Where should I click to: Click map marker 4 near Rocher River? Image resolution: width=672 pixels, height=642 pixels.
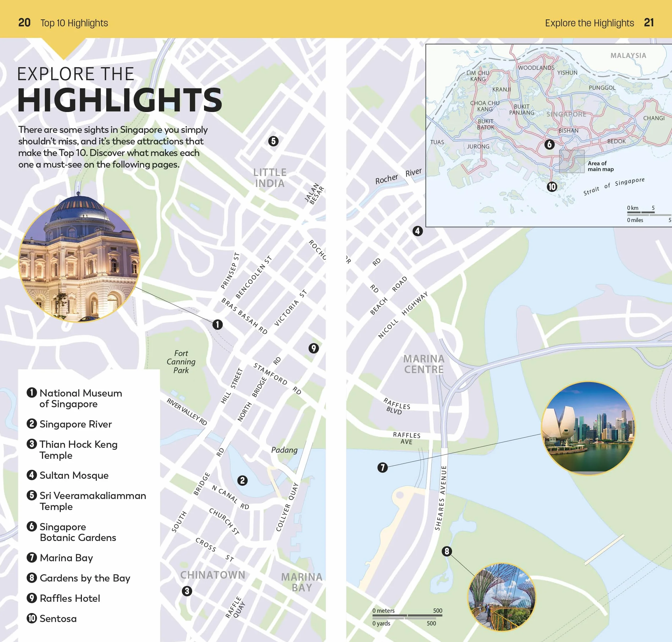[417, 231]
